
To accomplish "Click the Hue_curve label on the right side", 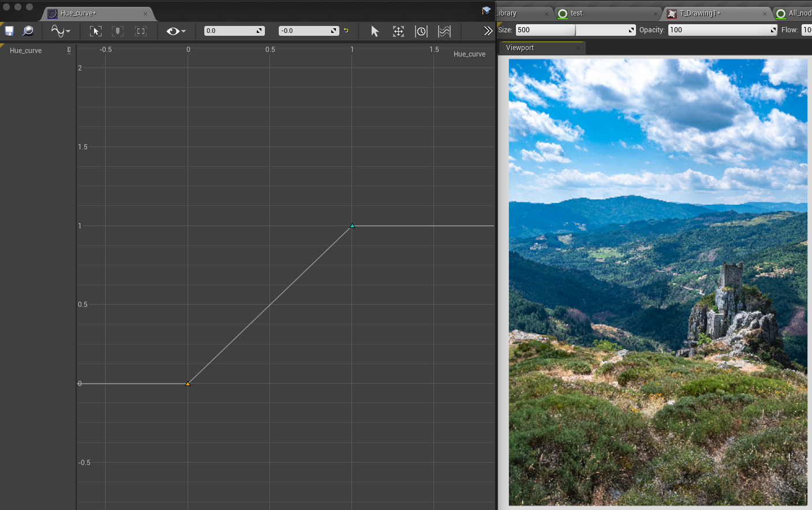I will (469, 54).
